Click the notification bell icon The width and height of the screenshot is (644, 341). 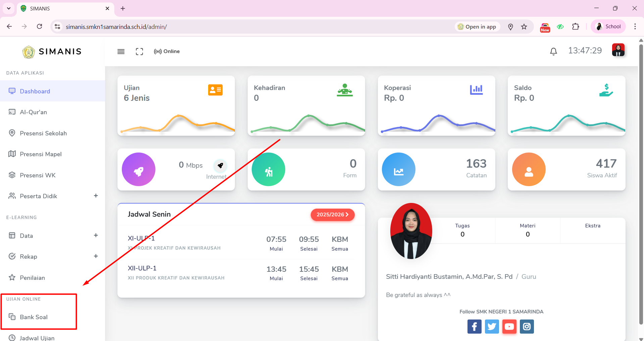[553, 51]
